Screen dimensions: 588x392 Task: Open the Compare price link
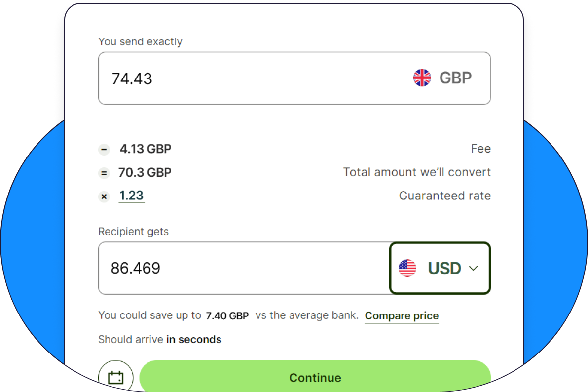[402, 316]
